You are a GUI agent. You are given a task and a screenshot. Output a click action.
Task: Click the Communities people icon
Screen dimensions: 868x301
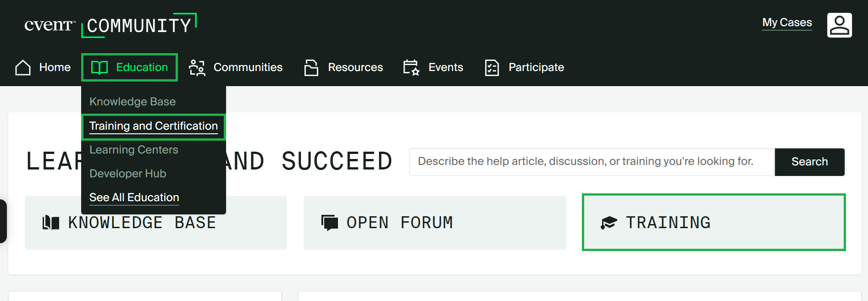pos(197,67)
